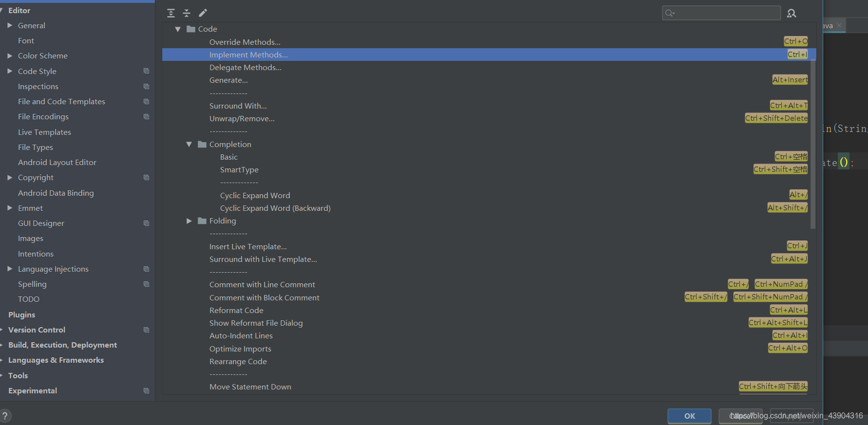Click the keymap search input field

point(721,13)
